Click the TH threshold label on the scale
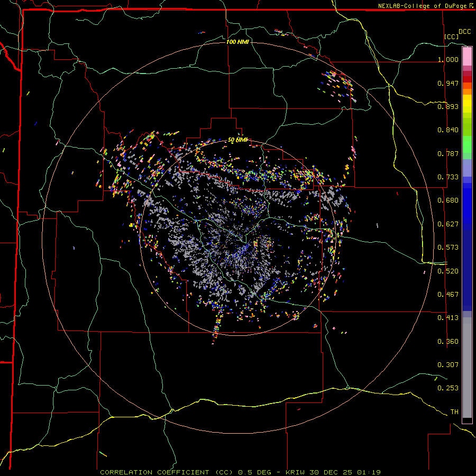This screenshot has height=476, width=476. (454, 412)
